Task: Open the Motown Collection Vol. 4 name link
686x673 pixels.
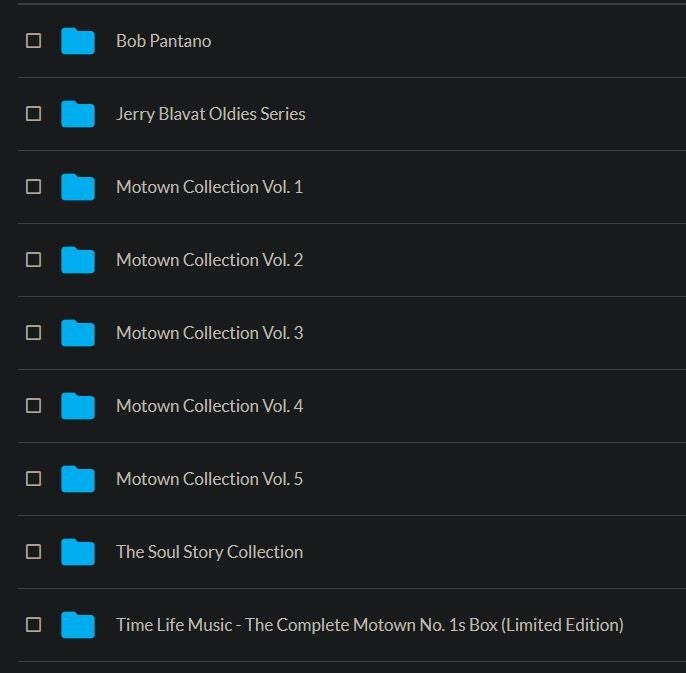Action: point(209,406)
